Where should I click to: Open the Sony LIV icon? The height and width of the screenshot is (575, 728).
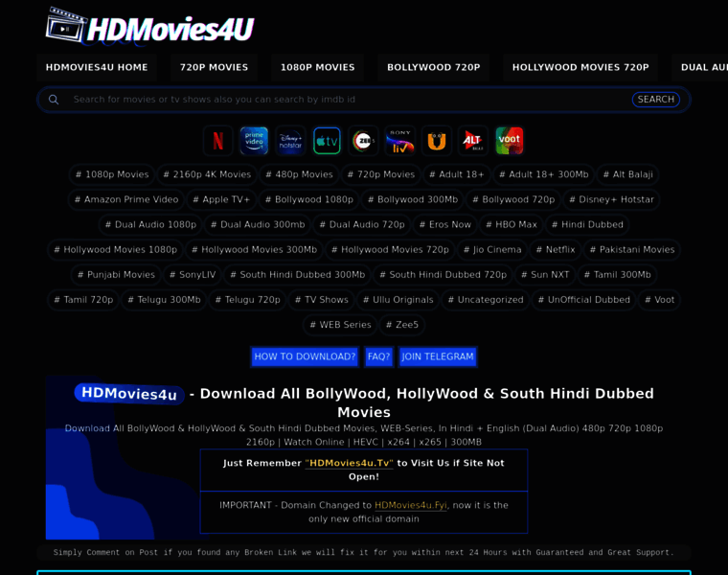[399, 140]
